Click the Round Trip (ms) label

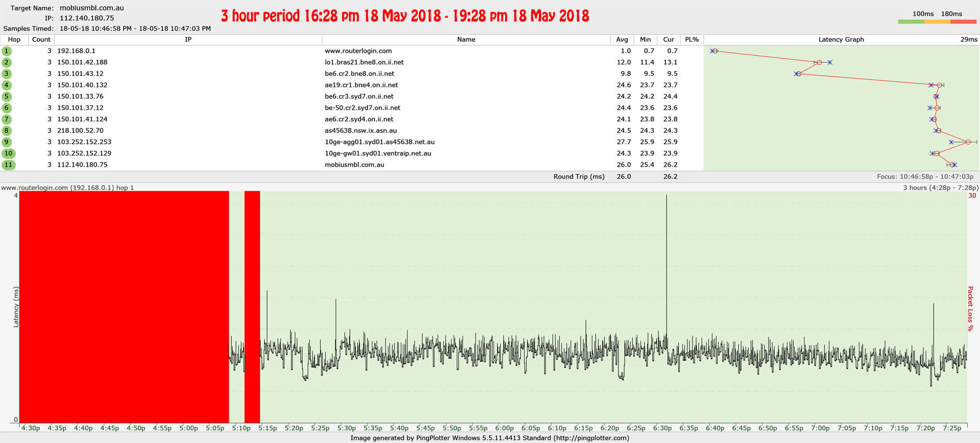click(579, 176)
